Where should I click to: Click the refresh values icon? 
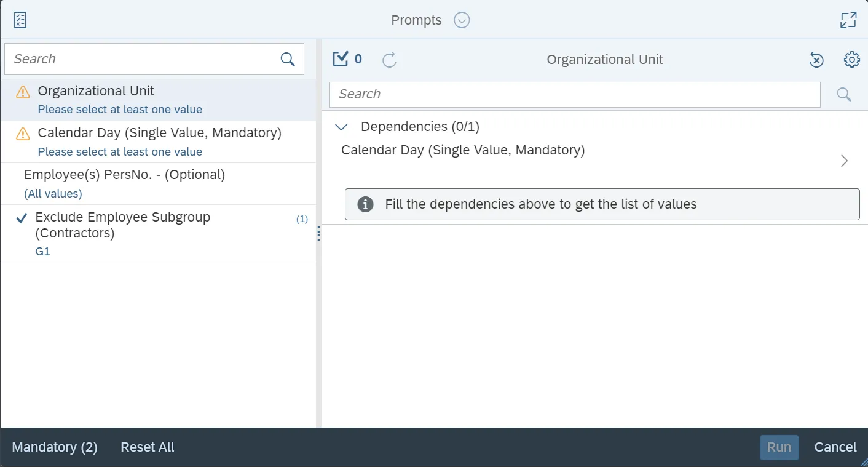[389, 60]
